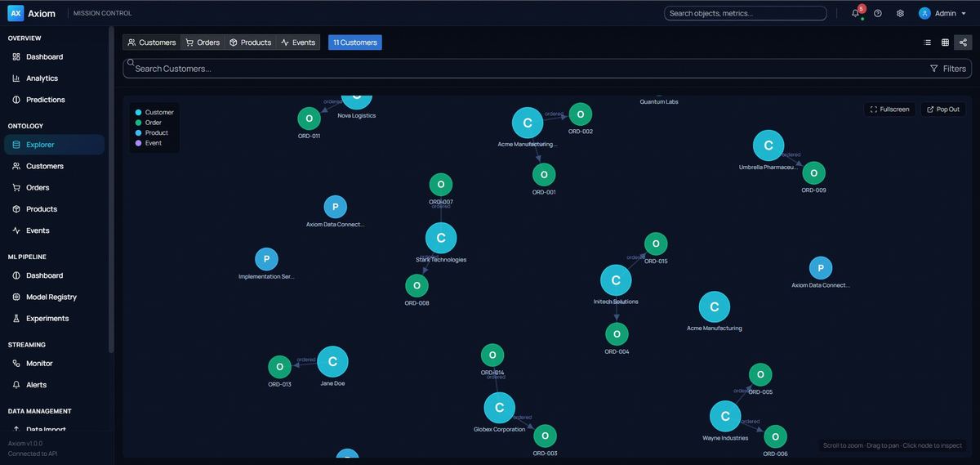Screen dimensions: 980x465
Task: Click the Event legend entry
Action: click(x=149, y=143)
